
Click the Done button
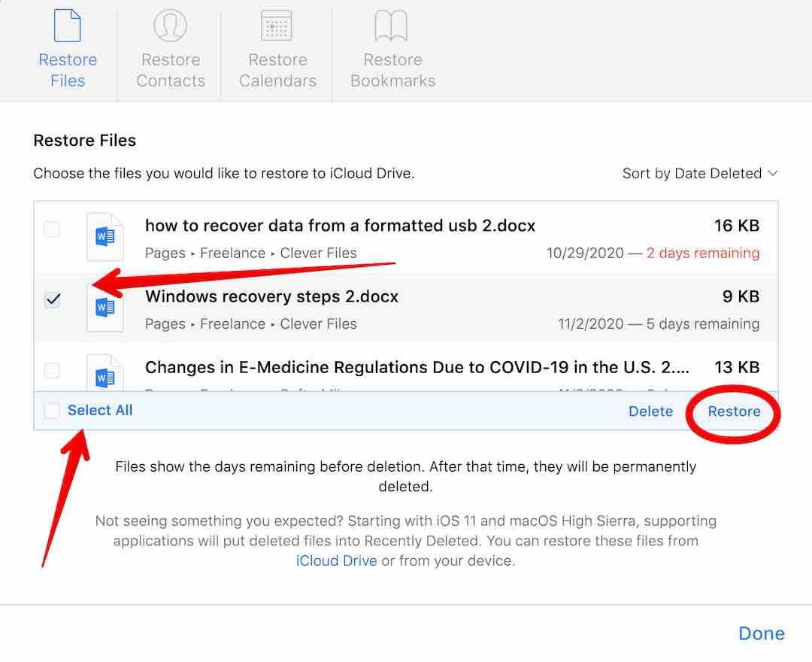click(762, 633)
